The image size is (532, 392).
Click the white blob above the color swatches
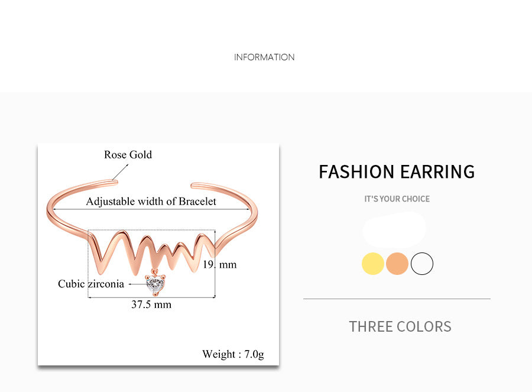coord(394,230)
